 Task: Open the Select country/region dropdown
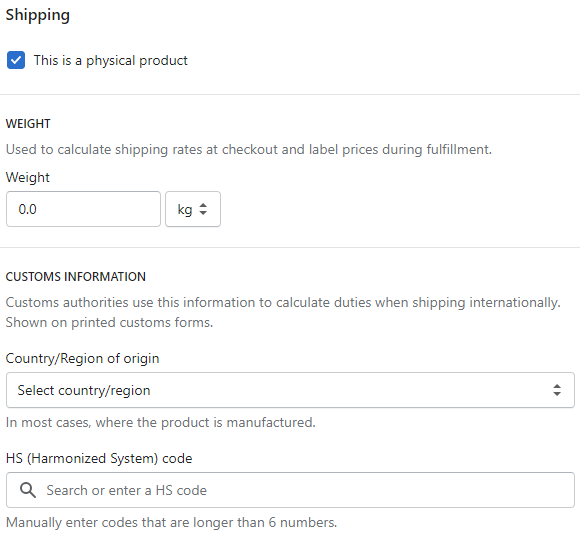tap(290, 390)
